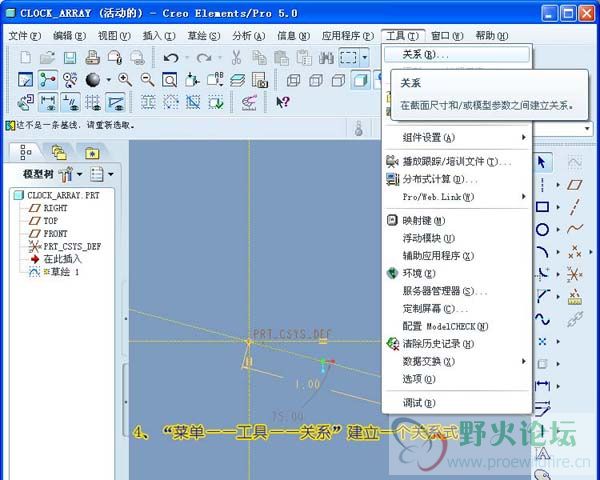Toggle display of sketch vertices
This screenshot has width=600, height=480.
[115, 102]
